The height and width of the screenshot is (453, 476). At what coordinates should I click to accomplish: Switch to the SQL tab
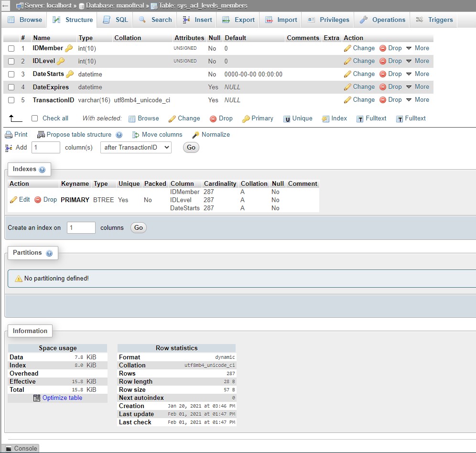tap(116, 20)
